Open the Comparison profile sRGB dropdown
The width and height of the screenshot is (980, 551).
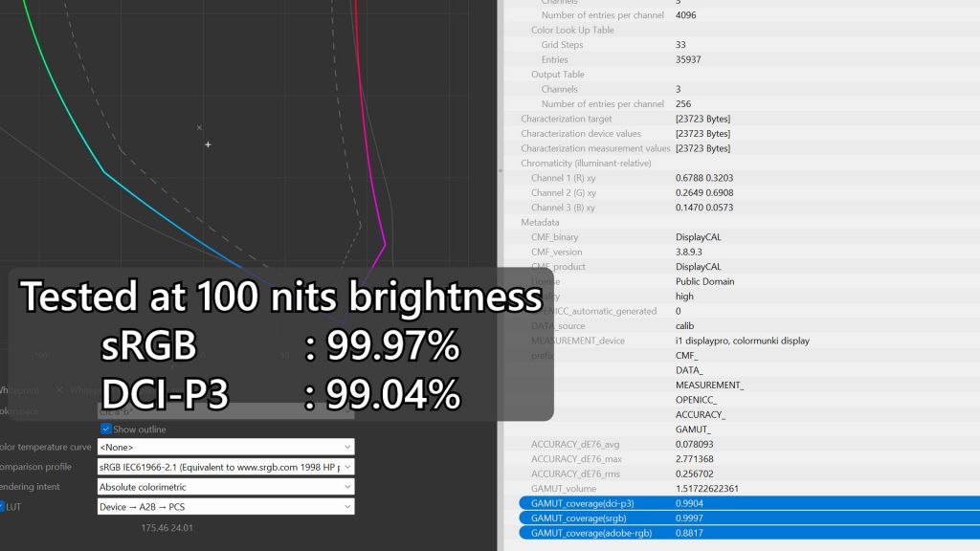[226, 467]
